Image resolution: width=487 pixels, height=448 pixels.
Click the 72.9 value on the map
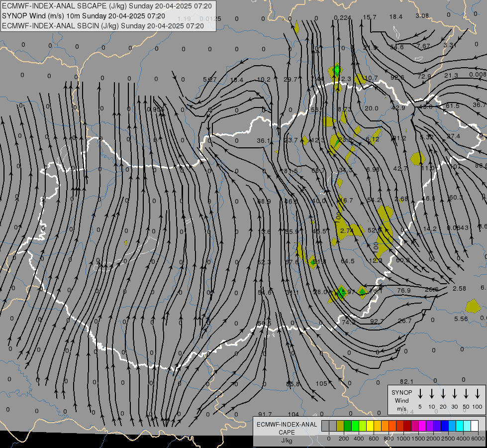pyautogui.click(x=424, y=76)
